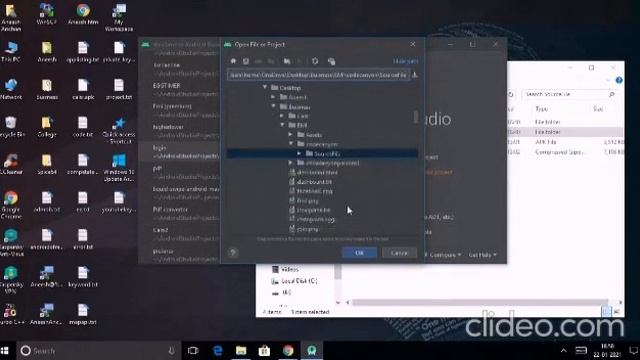Switch File Explorer to details view icon

(607, 311)
